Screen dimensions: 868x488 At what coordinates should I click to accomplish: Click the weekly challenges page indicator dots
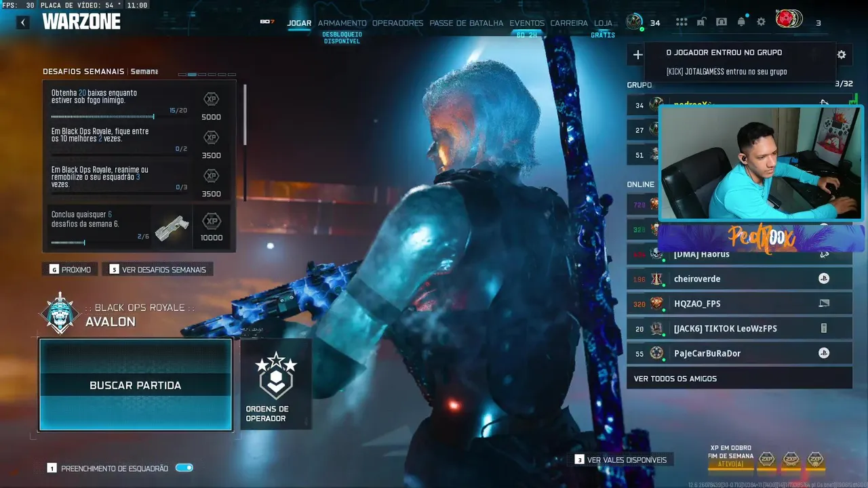(207, 75)
